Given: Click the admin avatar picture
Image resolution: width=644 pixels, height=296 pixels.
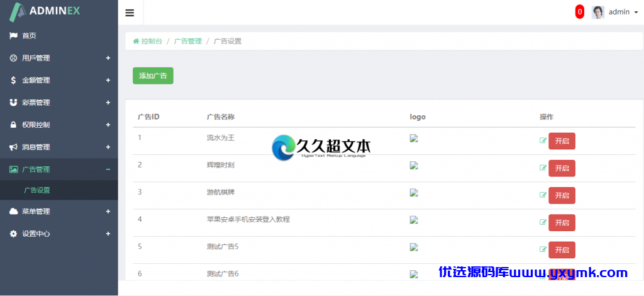Looking at the screenshot, I should [598, 12].
